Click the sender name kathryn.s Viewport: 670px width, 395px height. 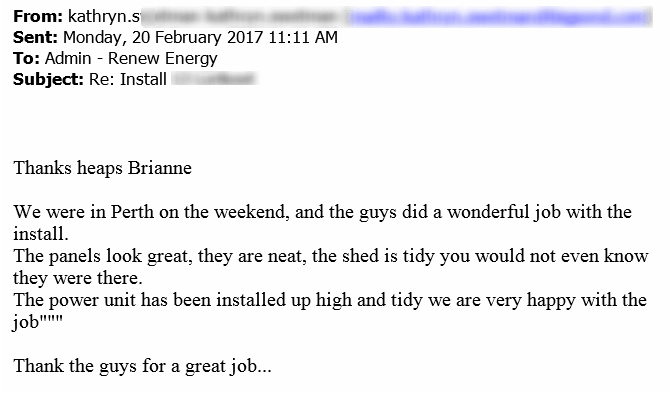pos(104,16)
